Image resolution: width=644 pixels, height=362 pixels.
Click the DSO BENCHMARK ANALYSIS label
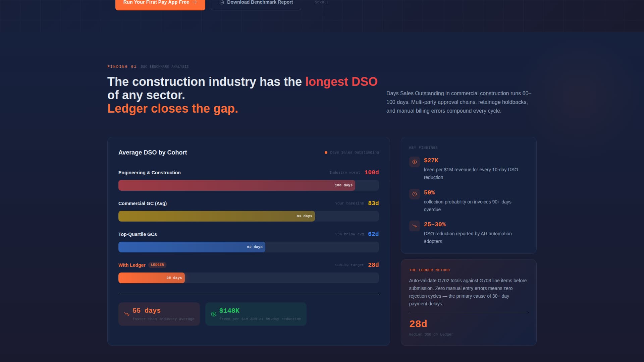point(165,67)
